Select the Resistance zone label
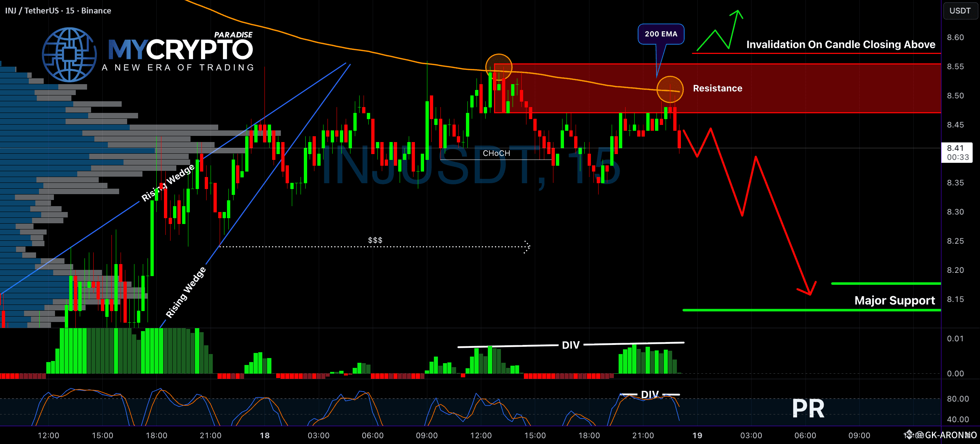Viewport: 980px width, 444px height. (x=717, y=88)
